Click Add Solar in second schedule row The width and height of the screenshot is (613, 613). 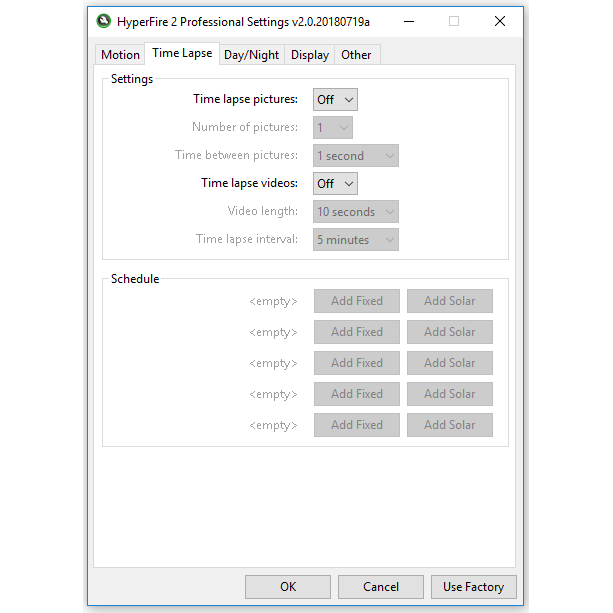(x=450, y=332)
